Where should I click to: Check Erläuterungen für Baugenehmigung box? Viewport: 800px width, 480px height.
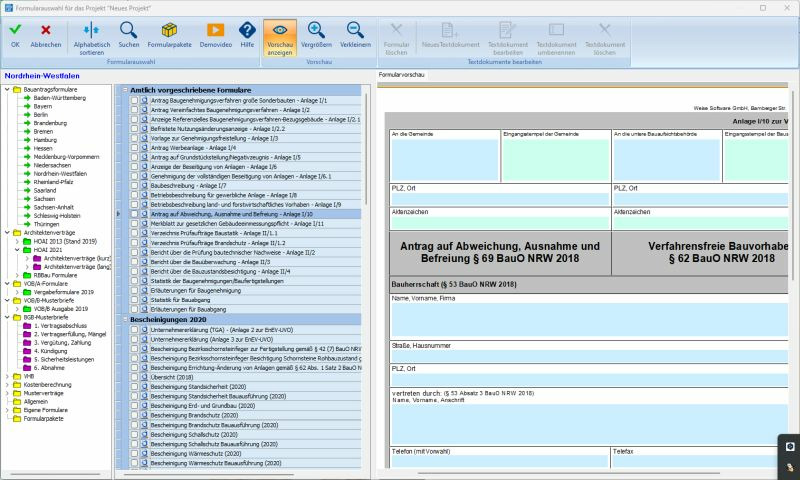point(134,290)
